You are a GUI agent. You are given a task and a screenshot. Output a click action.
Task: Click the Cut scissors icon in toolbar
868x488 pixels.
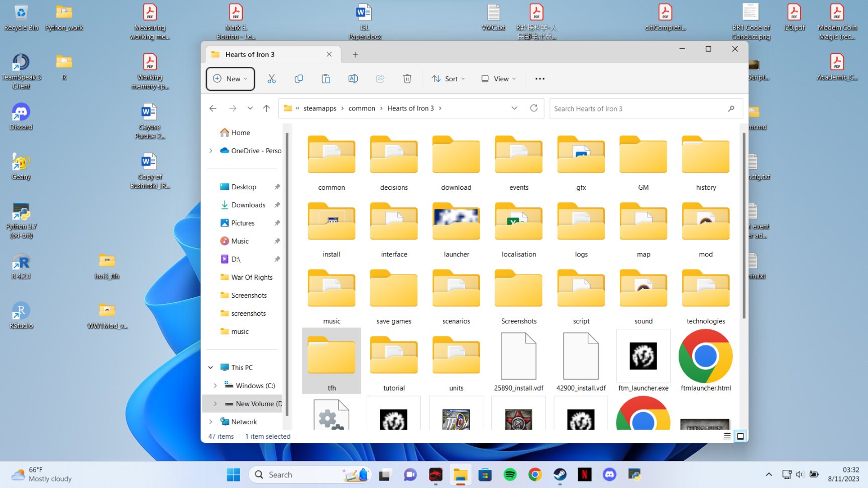272,79
